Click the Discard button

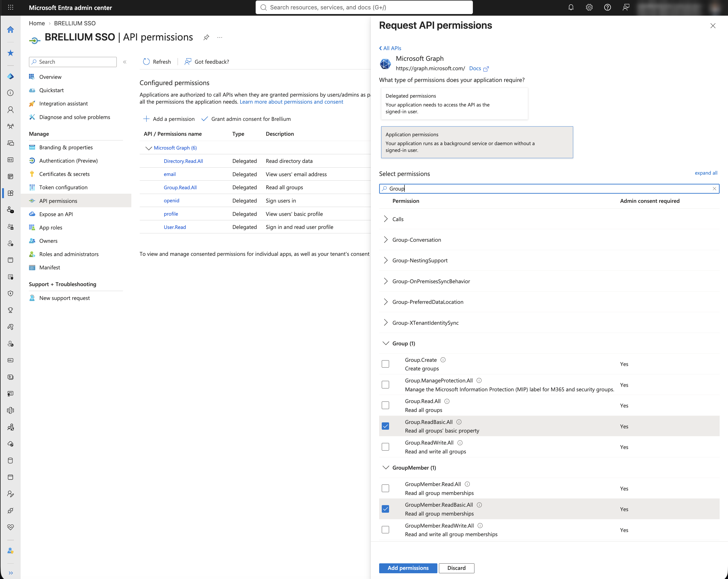click(456, 568)
